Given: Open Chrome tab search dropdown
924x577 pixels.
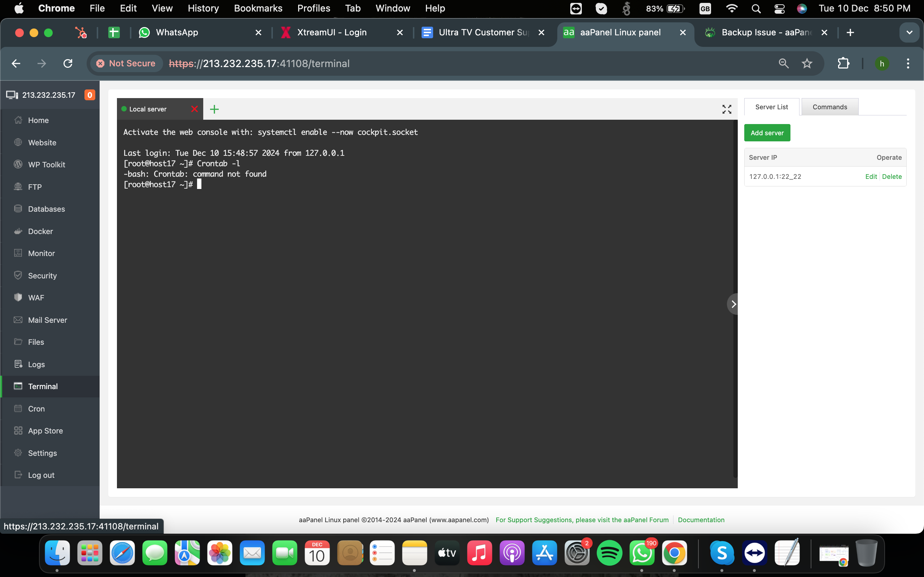Looking at the screenshot, I should click(909, 32).
